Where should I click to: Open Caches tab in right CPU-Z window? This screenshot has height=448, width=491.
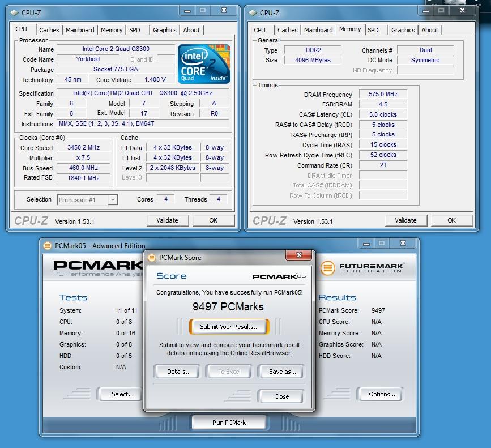(288, 30)
